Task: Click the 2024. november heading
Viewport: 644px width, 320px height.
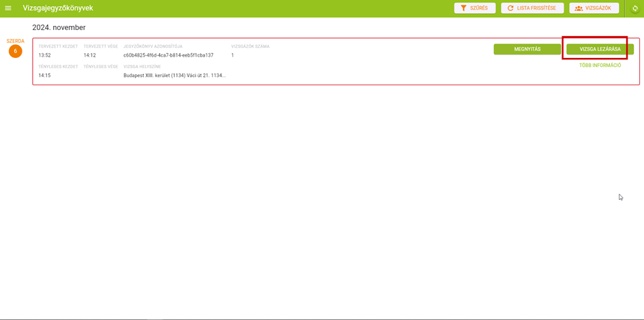Action: [59, 27]
